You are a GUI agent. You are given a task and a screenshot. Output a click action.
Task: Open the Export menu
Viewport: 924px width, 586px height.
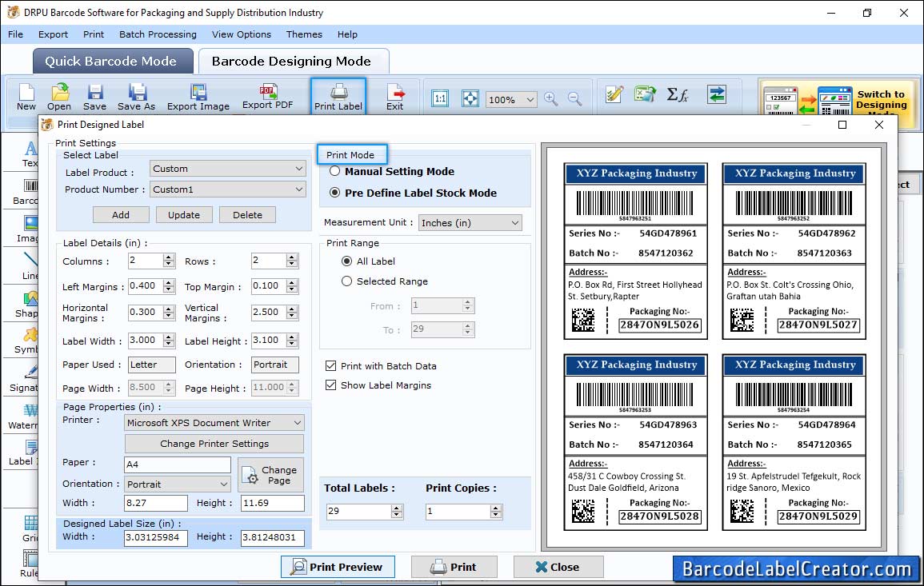(x=53, y=34)
